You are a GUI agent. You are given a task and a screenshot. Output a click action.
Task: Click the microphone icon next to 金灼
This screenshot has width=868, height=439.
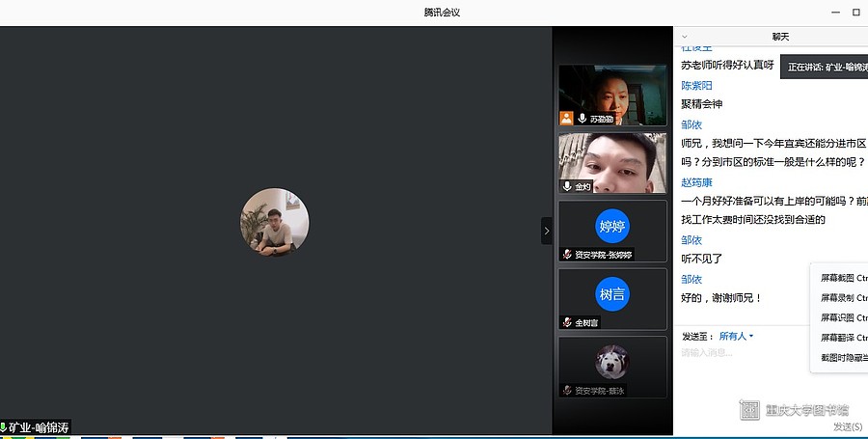coord(567,186)
